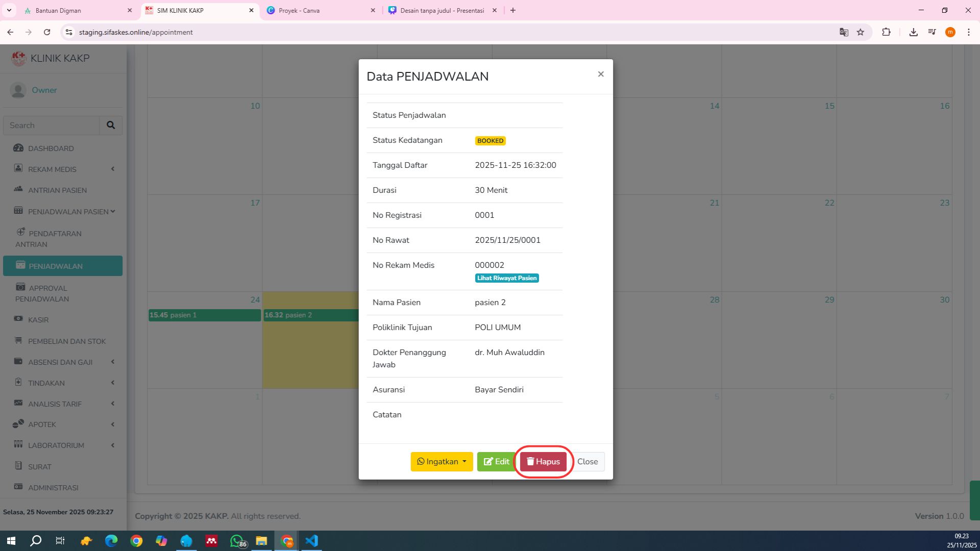Open DASHBOARD from the sidebar

[51, 148]
